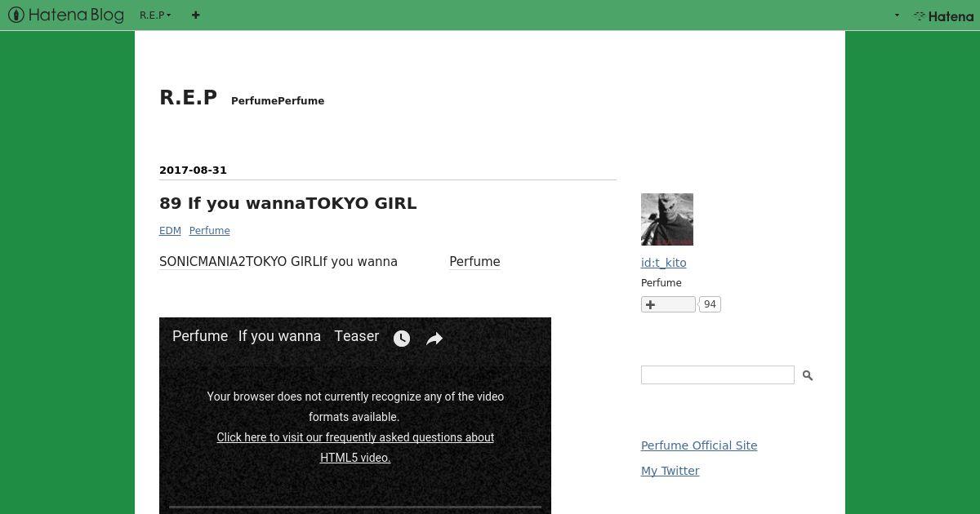This screenshot has height=514, width=980.
Task: Focus the blog search input field
Action: click(x=717, y=375)
